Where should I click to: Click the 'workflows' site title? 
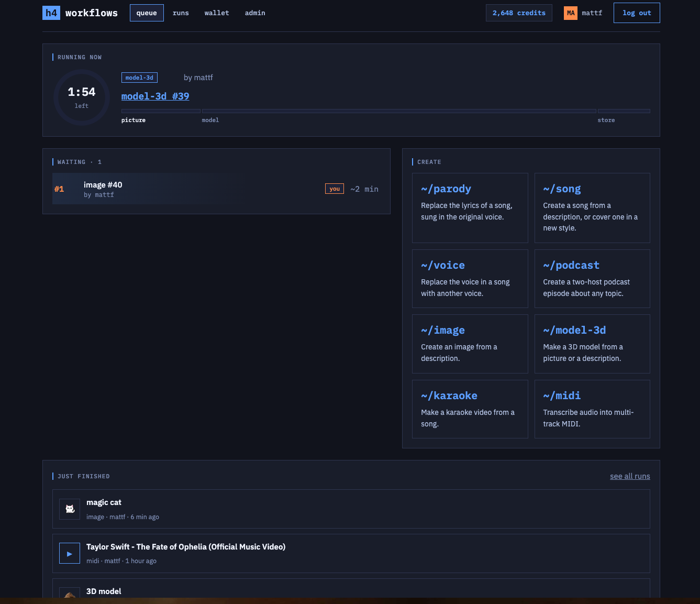pos(92,13)
